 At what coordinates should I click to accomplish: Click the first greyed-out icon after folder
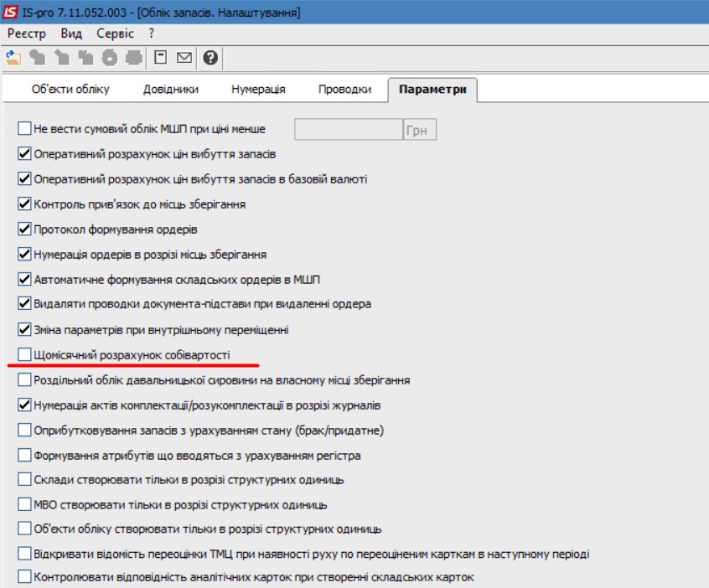(x=37, y=57)
